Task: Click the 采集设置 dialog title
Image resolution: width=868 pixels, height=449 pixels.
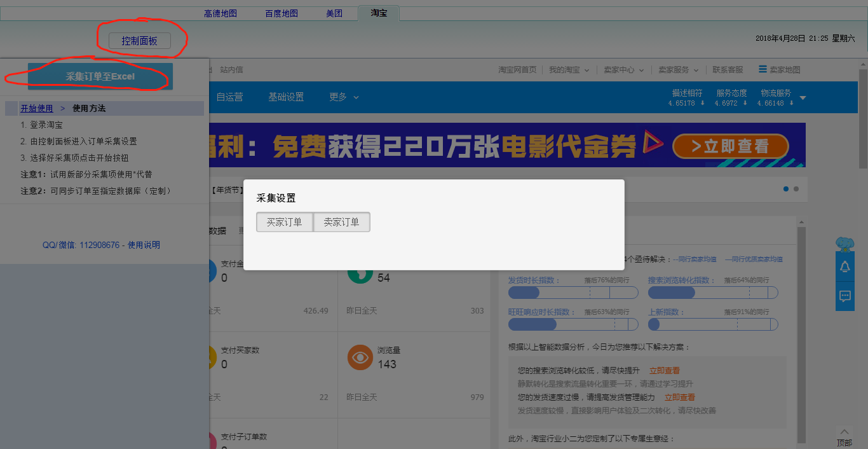Action: coord(276,198)
